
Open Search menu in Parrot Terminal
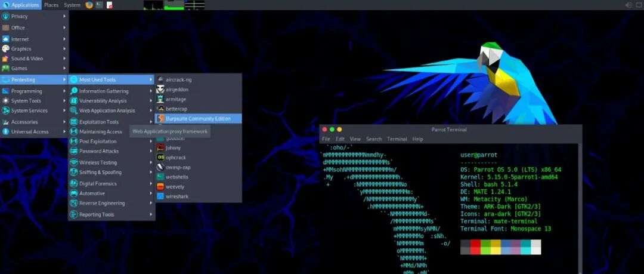tap(374, 139)
